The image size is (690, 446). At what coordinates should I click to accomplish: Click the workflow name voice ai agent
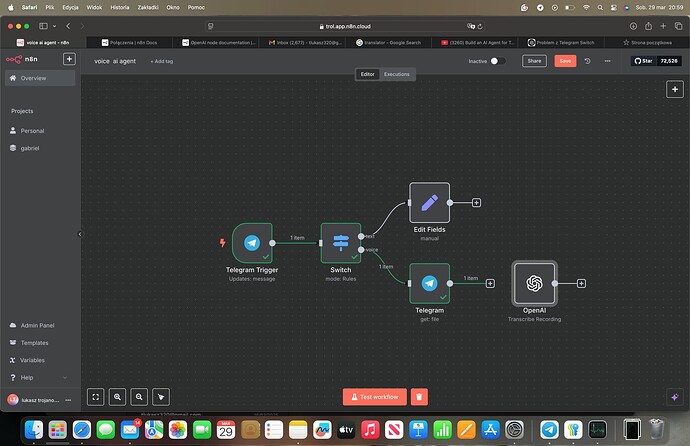(x=115, y=61)
